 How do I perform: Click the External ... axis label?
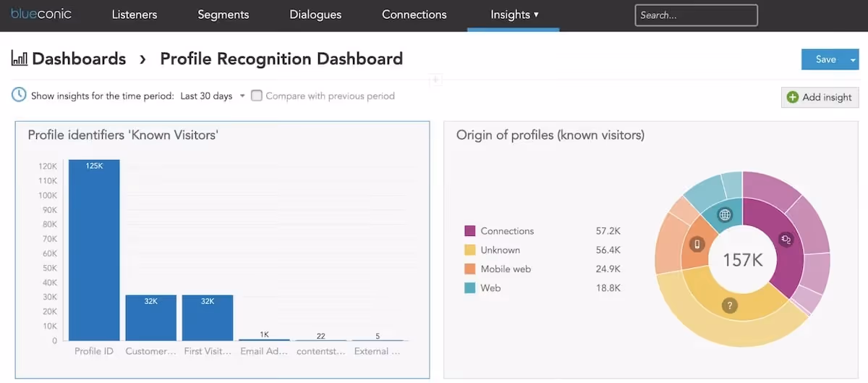[377, 352]
